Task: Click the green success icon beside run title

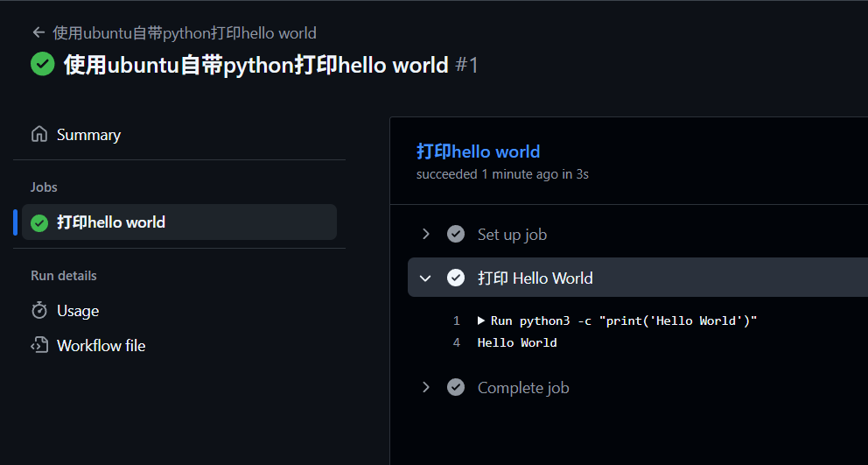Action: [x=42, y=64]
